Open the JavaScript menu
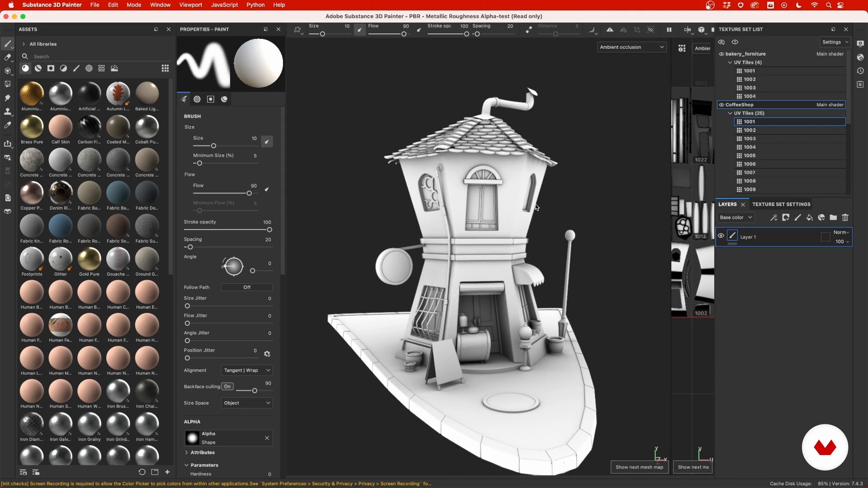Viewport: 868px width, 488px height. click(224, 5)
